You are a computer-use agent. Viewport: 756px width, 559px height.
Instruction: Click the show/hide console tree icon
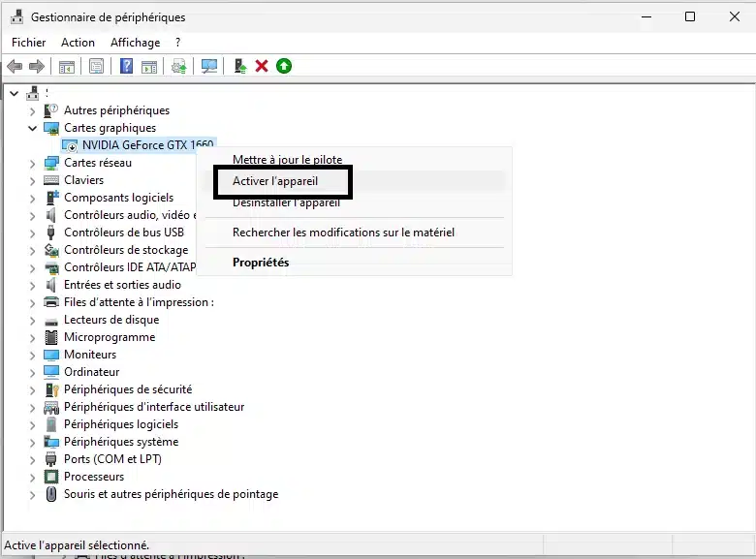tap(67, 66)
